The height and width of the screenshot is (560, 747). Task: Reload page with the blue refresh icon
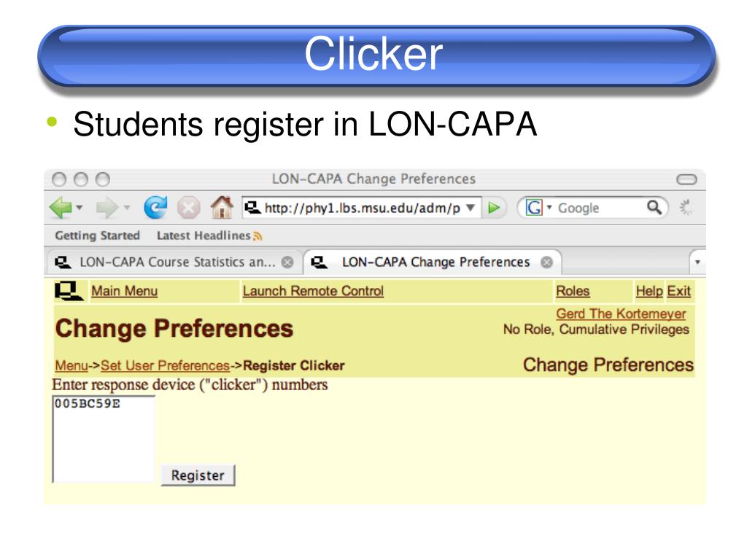[156, 207]
